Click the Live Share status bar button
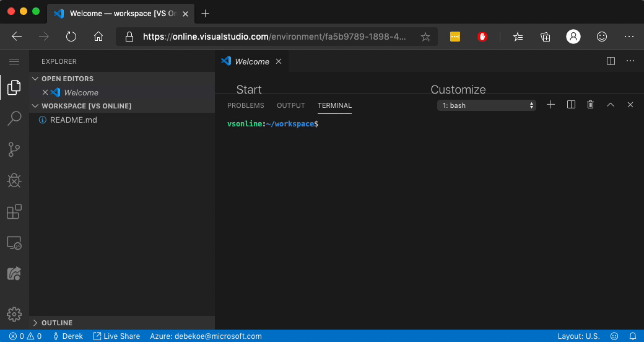Image resolution: width=644 pixels, height=342 pixels. click(x=116, y=336)
